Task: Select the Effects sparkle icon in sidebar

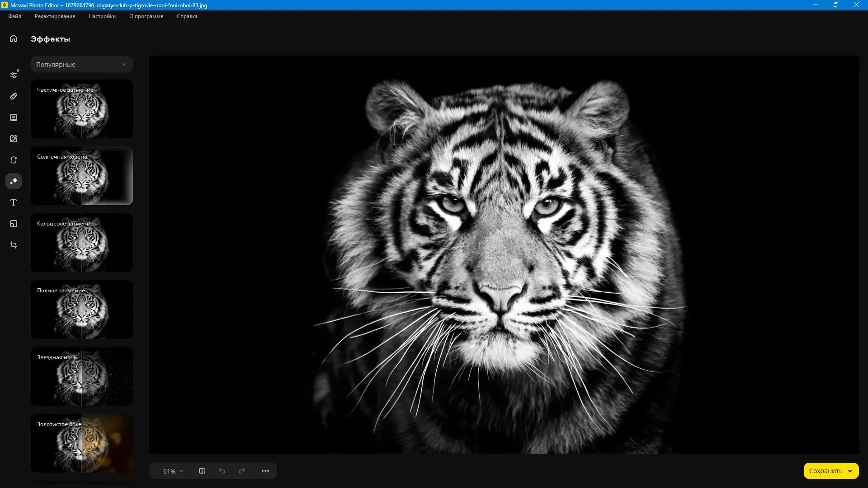Action: [14, 181]
